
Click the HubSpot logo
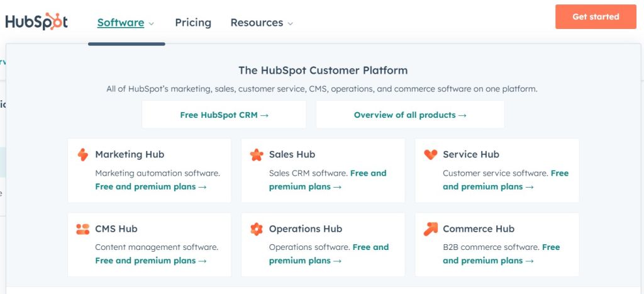pos(36,21)
